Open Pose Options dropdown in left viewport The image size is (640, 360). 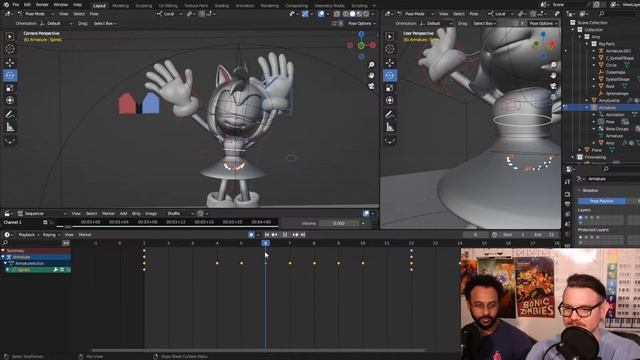361,24
